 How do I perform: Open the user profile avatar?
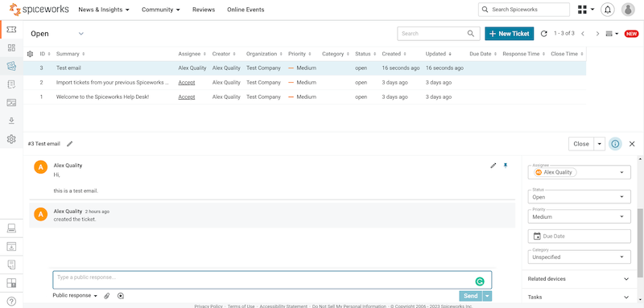coord(628,10)
